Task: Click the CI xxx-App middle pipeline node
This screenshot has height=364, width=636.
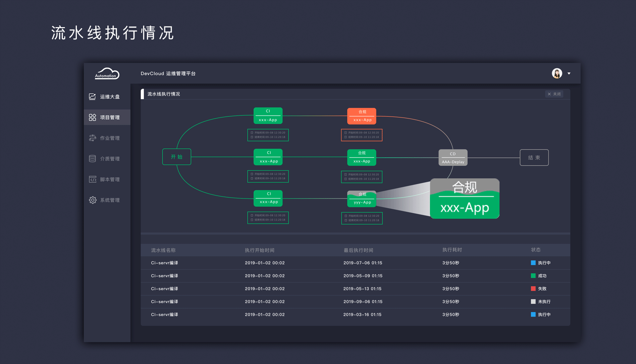Action: (x=268, y=157)
